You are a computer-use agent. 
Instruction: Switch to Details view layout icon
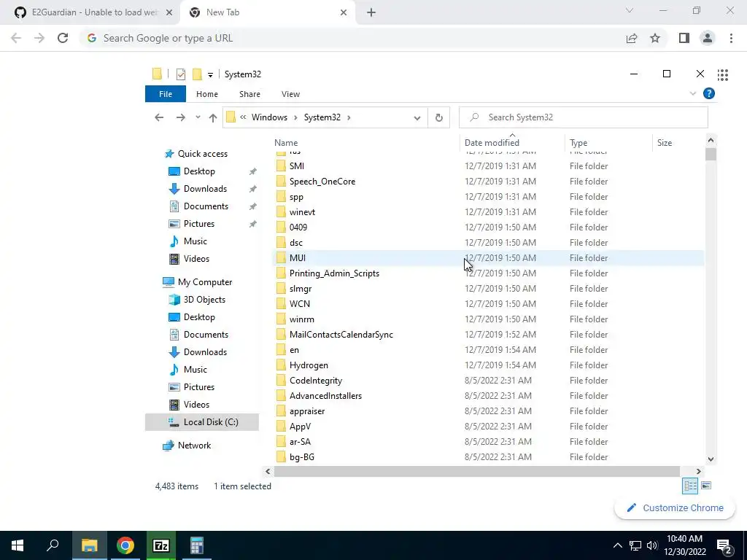[690, 486]
